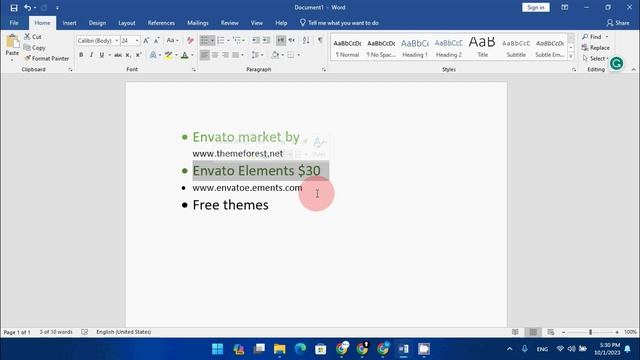The image size is (640, 360).
Task: Align text to the left
Action: (204, 55)
